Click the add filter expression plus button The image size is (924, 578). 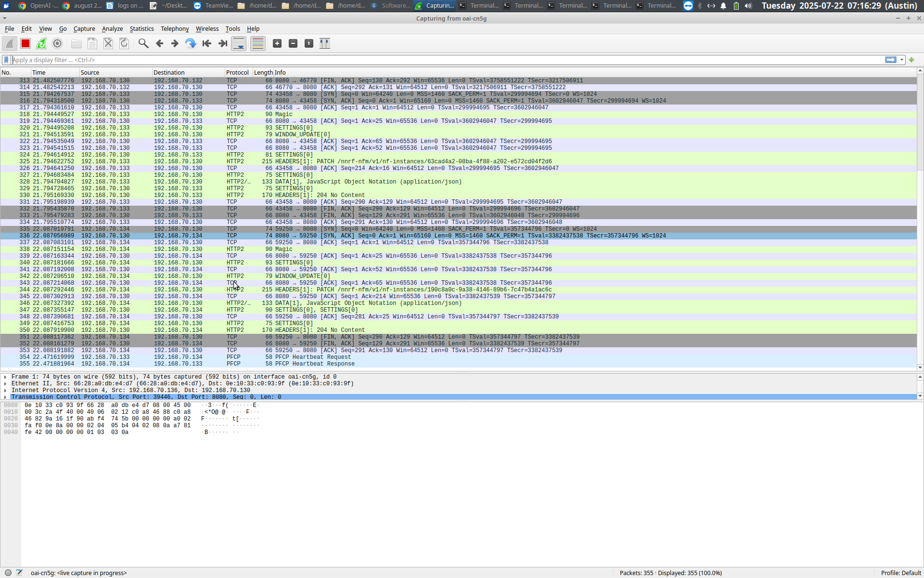coord(911,60)
